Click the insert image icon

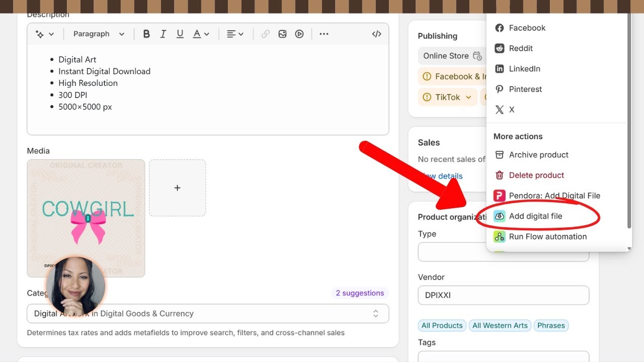[282, 34]
